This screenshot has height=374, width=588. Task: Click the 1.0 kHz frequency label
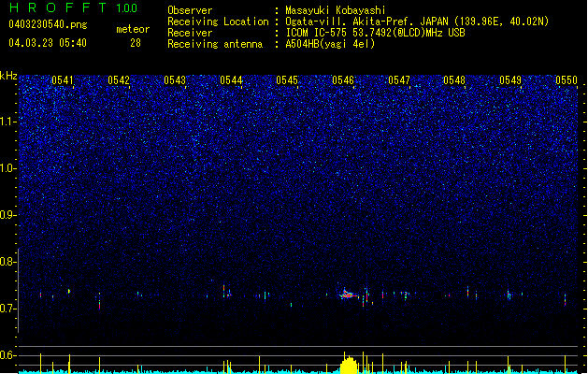(x=8, y=168)
